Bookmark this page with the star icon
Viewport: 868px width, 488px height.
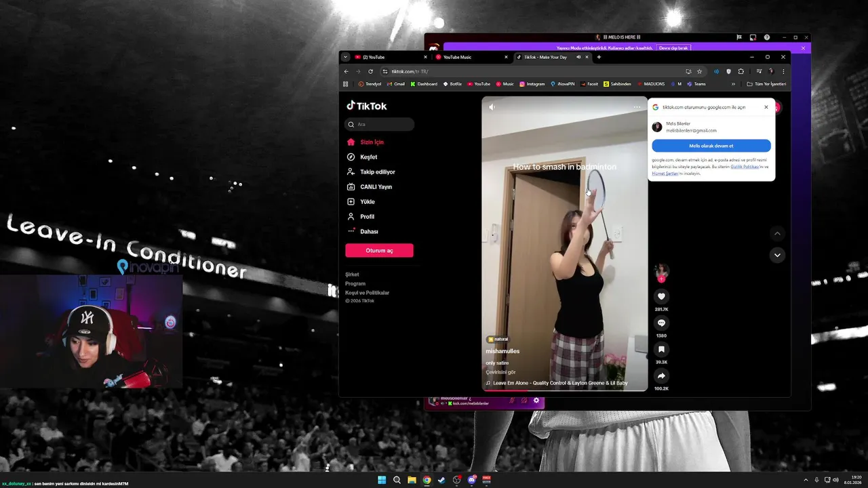699,71
